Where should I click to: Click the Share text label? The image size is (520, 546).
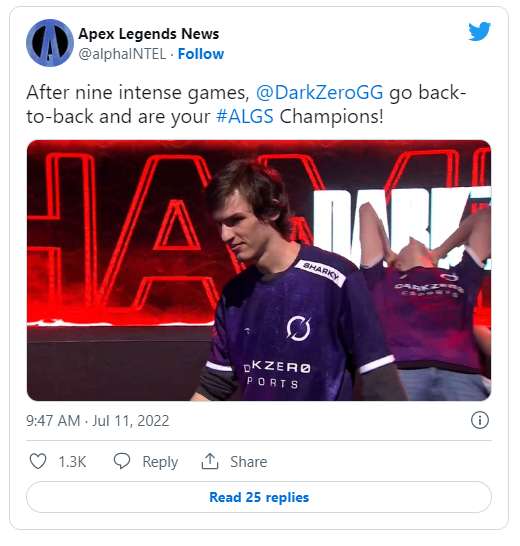click(x=249, y=462)
